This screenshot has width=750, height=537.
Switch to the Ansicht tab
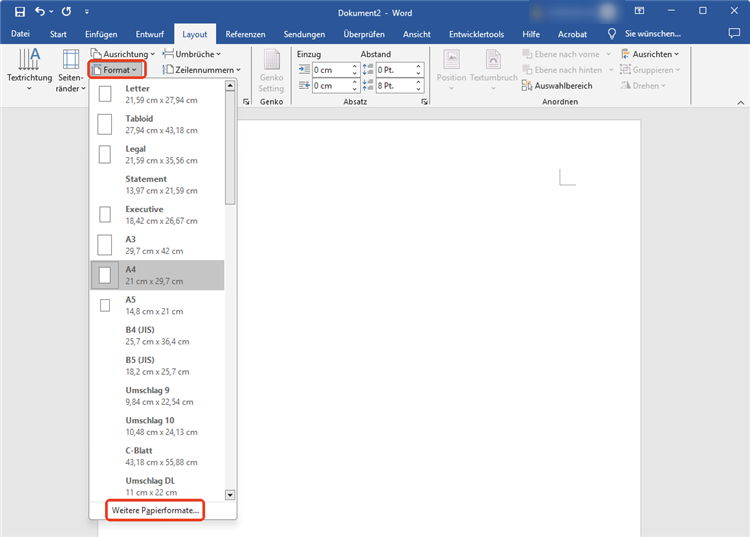pyautogui.click(x=416, y=34)
